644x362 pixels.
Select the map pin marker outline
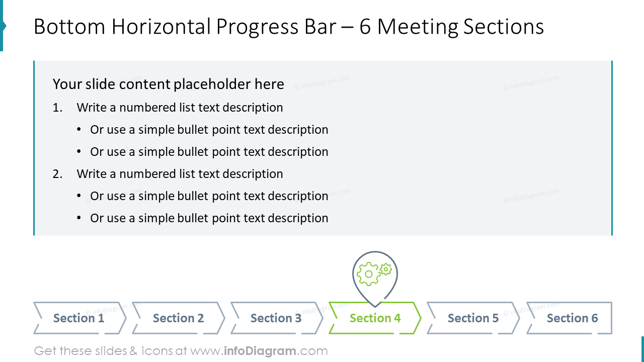tap(375, 279)
